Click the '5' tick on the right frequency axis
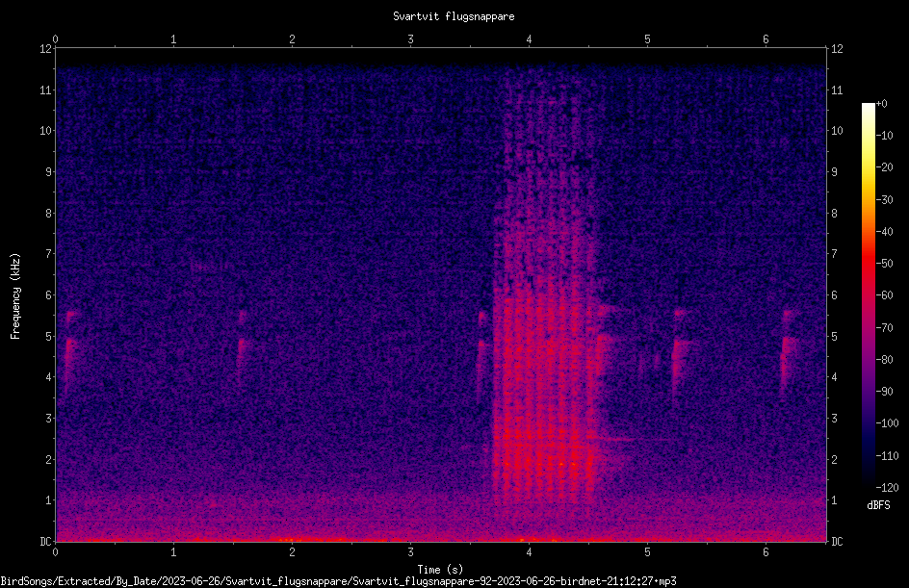The height and width of the screenshot is (588, 909). (834, 336)
